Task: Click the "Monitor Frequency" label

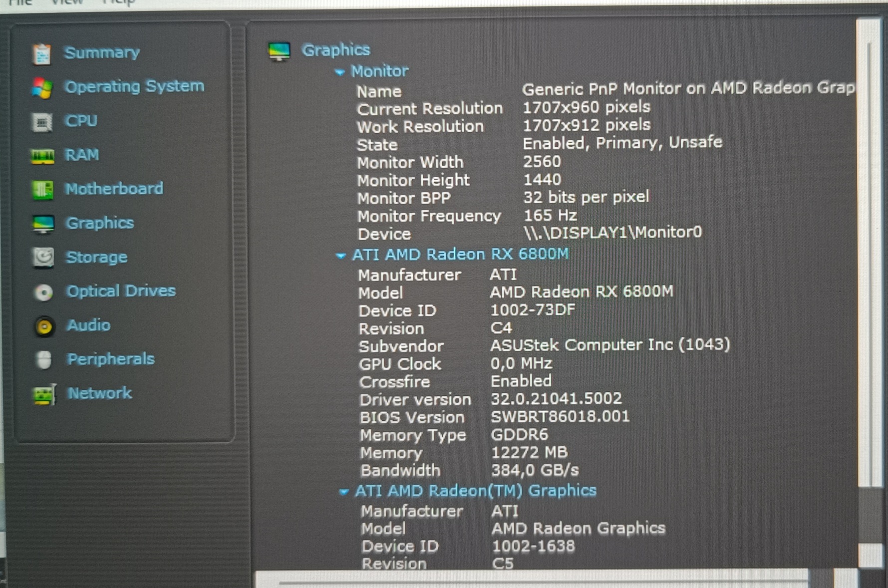Action: [429, 217]
